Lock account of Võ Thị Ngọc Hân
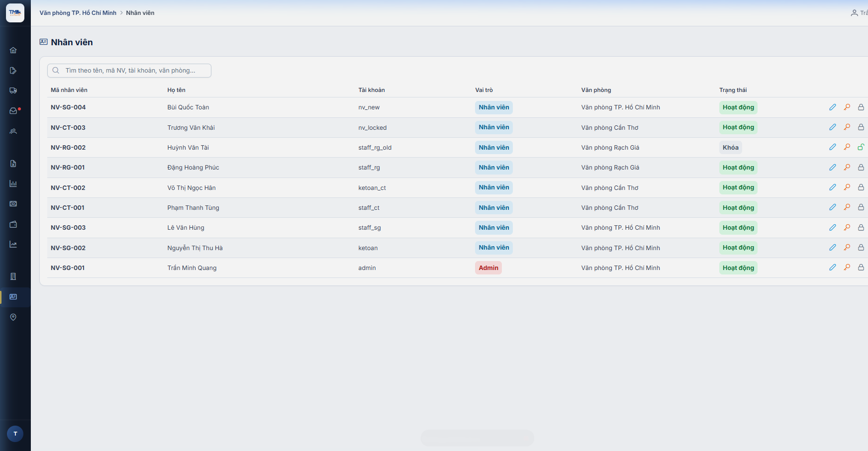The height and width of the screenshot is (451, 868). click(x=861, y=187)
